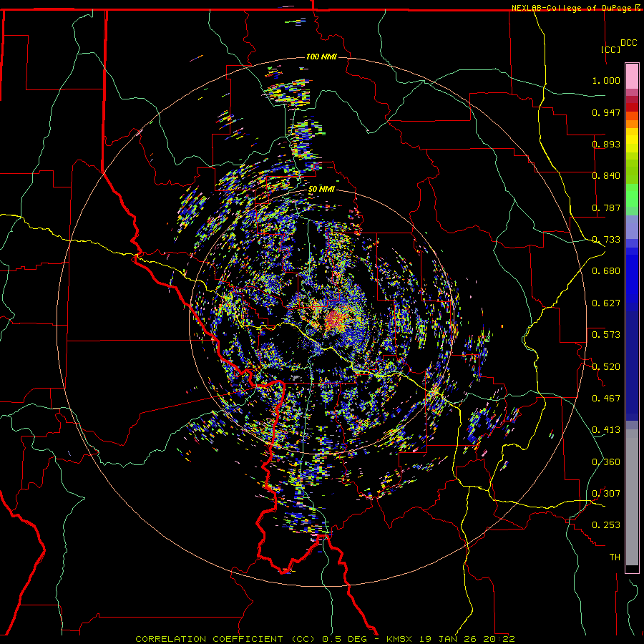Click the 0.893 scale value
Viewport: 644px width, 644px height.
606,144
